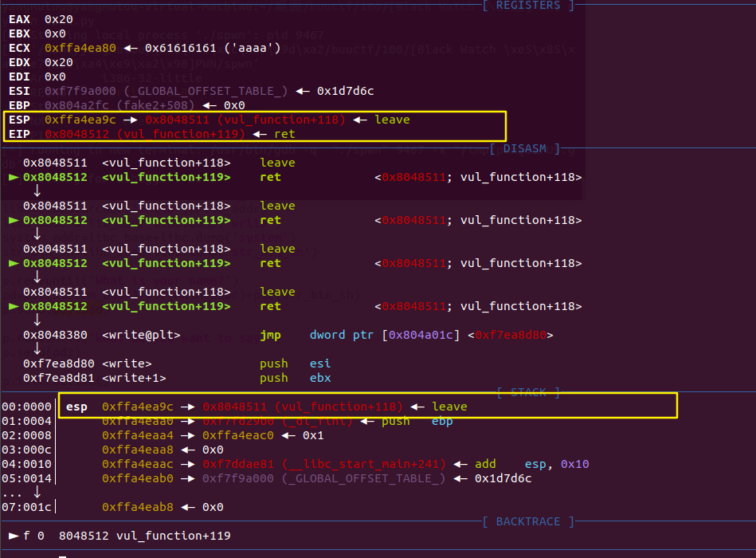This screenshot has width=756, height=558.
Task: Click the arrow marker beside backtrace frame 0
Action: [x=14, y=536]
